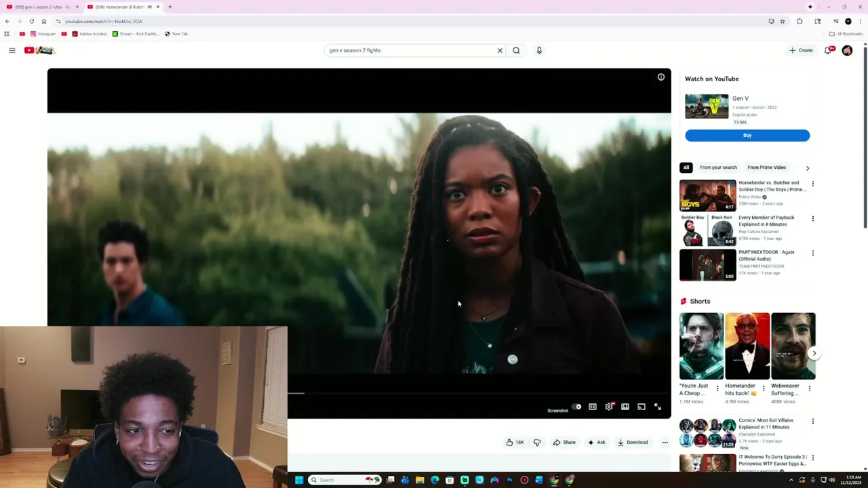Enter full screen mode
This screenshot has height=488, width=868.
(658, 407)
